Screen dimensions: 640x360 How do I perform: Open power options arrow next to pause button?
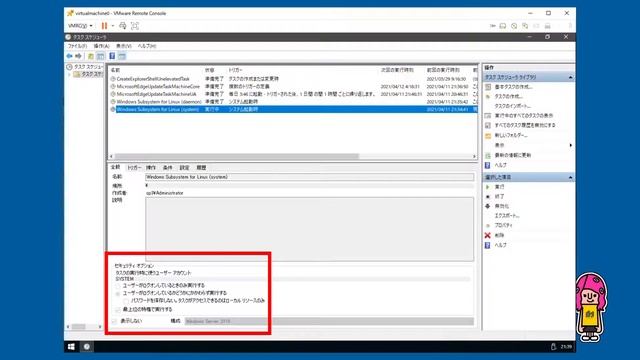(113, 26)
